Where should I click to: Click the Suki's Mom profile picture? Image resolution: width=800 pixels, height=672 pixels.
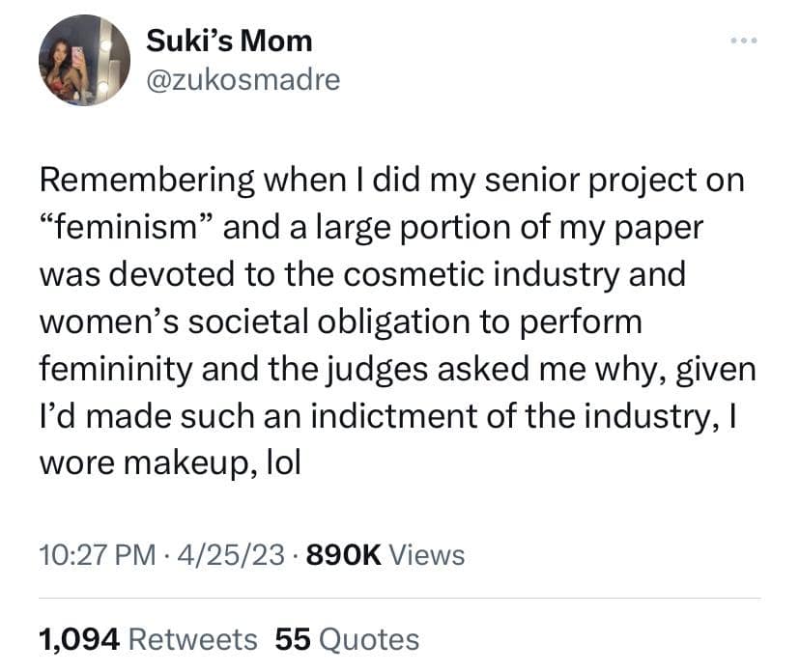(x=84, y=61)
